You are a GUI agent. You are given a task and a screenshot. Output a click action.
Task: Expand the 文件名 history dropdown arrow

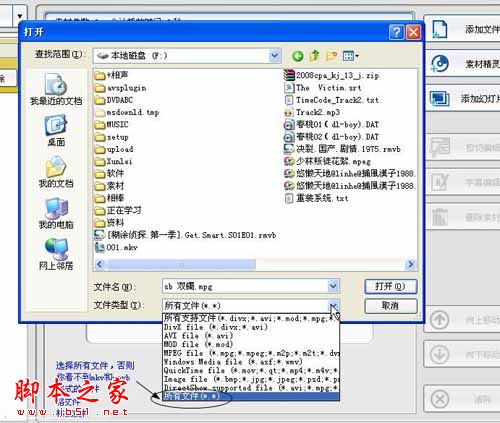(333, 286)
